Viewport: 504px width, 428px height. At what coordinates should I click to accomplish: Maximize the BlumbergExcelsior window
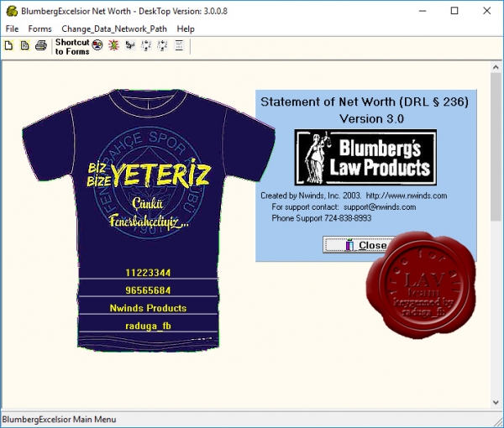point(454,11)
